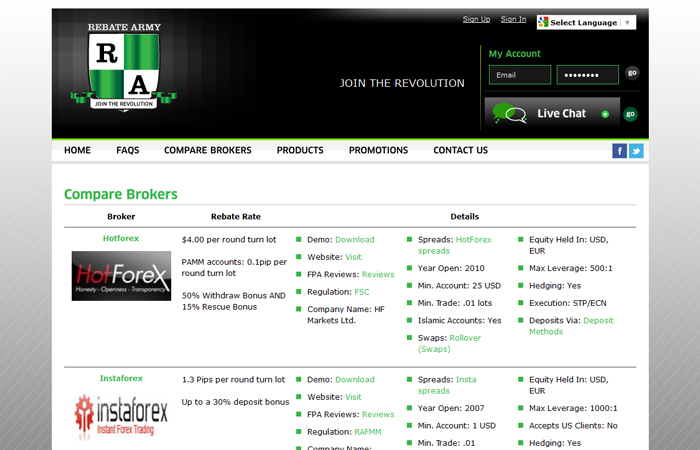Click the RAFMM regulation link
The height and width of the screenshot is (450, 700).
(x=368, y=432)
